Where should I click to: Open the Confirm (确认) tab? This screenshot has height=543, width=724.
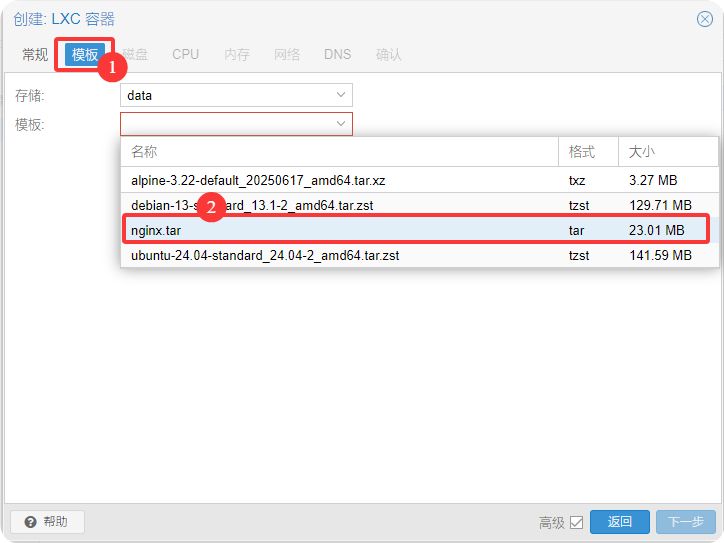click(x=389, y=54)
